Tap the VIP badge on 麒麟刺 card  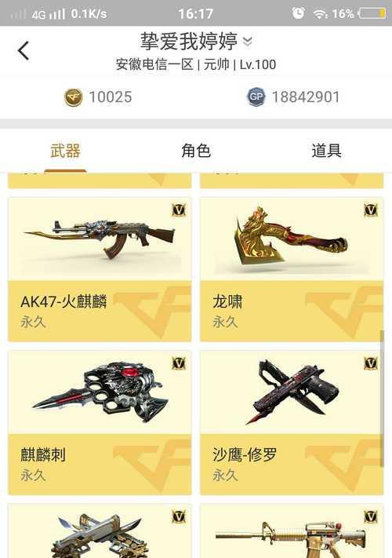point(179,363)
